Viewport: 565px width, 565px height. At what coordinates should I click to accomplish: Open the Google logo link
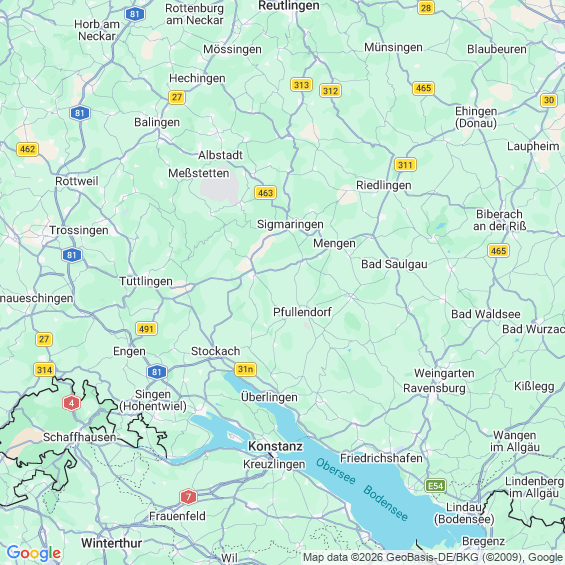[x=34, y=553]
